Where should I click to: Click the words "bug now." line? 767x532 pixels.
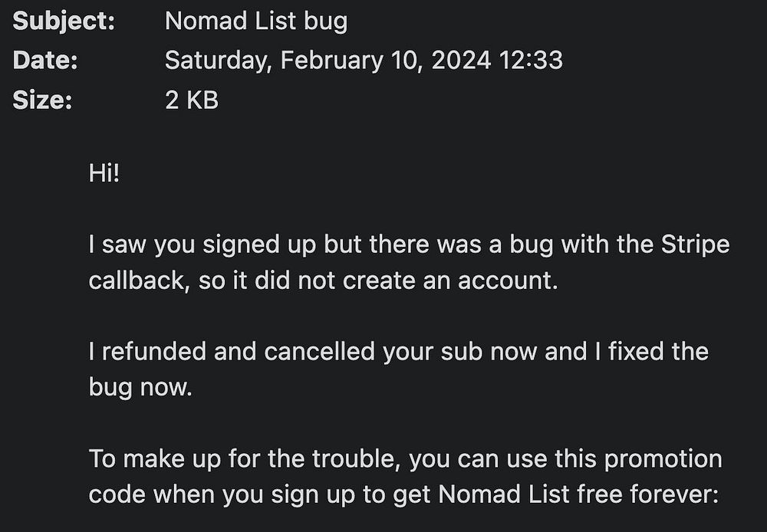click(140, 387)
